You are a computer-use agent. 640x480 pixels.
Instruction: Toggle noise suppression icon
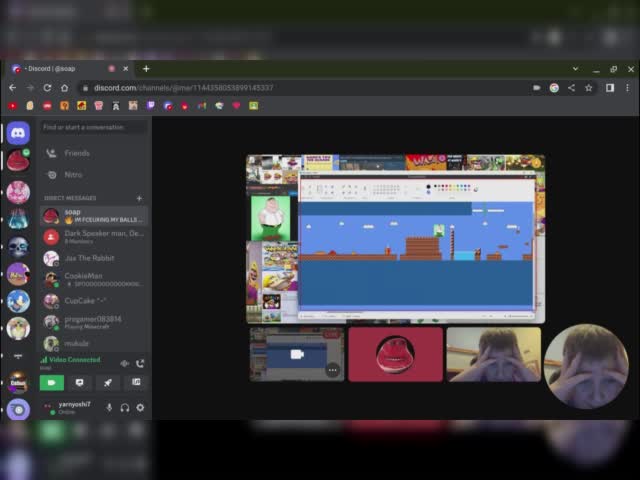click(125, 363)
